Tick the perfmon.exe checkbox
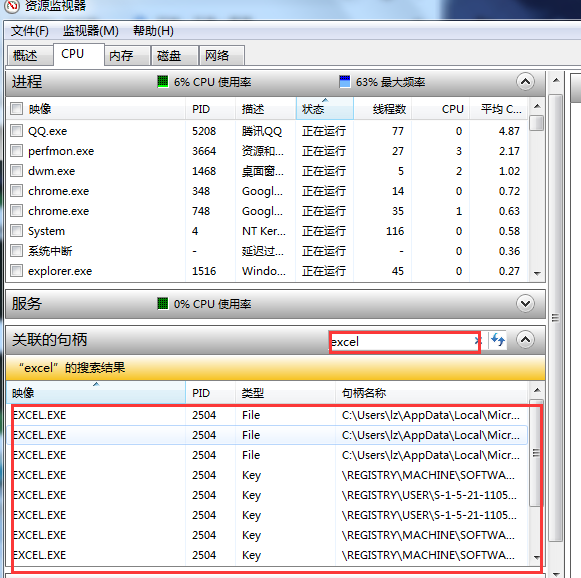This screenshot has width=581, height=578. click(x=16, y=150)
